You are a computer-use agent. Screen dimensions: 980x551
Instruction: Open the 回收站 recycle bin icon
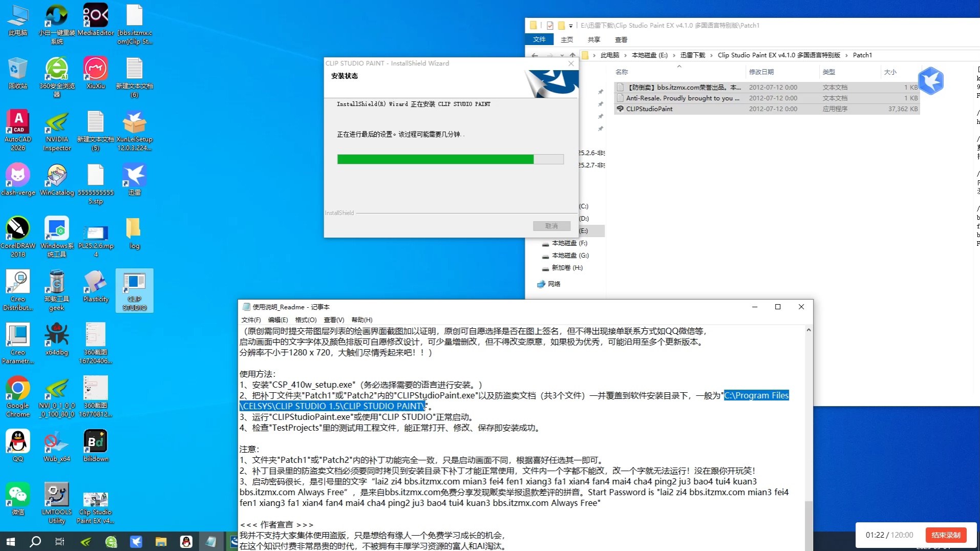(x=18, y=74)
